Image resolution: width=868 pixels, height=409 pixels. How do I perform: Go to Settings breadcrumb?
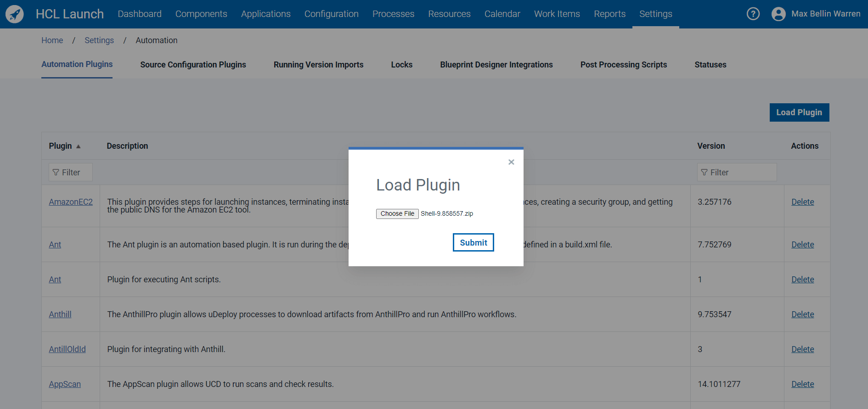click(99, 40)
